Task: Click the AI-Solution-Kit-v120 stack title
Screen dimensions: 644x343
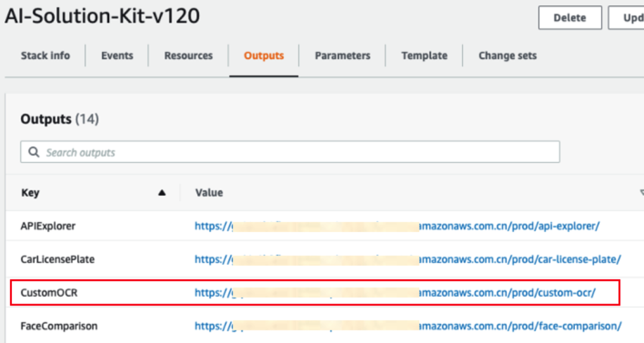Action: pos(103,17)
